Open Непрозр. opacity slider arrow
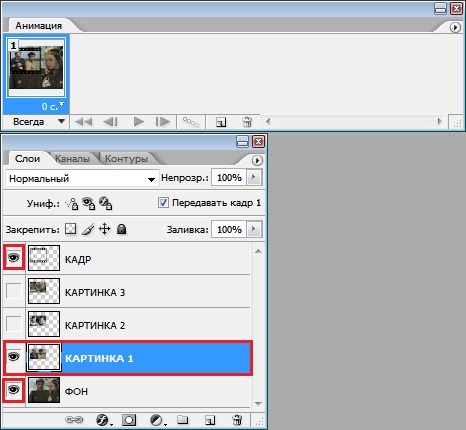 click(x=254, y=177)
